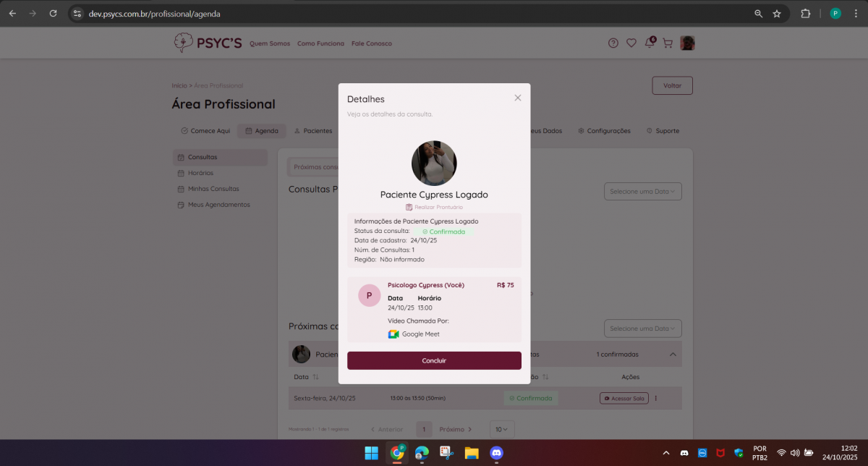
Task: Switch to the Suporte tab
Action: [x=663, y=131]
